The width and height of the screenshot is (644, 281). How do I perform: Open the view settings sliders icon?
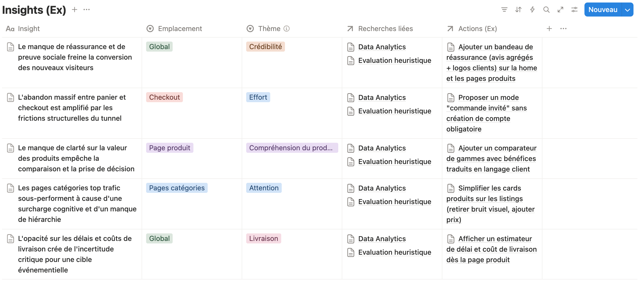click(574, 10)
